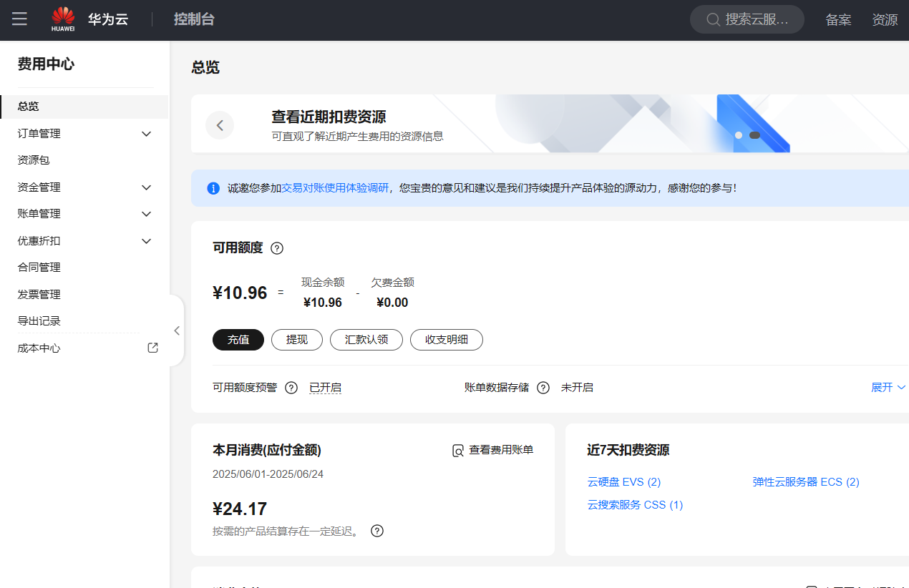Open help icon beside 可用额度预警
Viewport: 909px width, 588px height.
pos(291,388)
